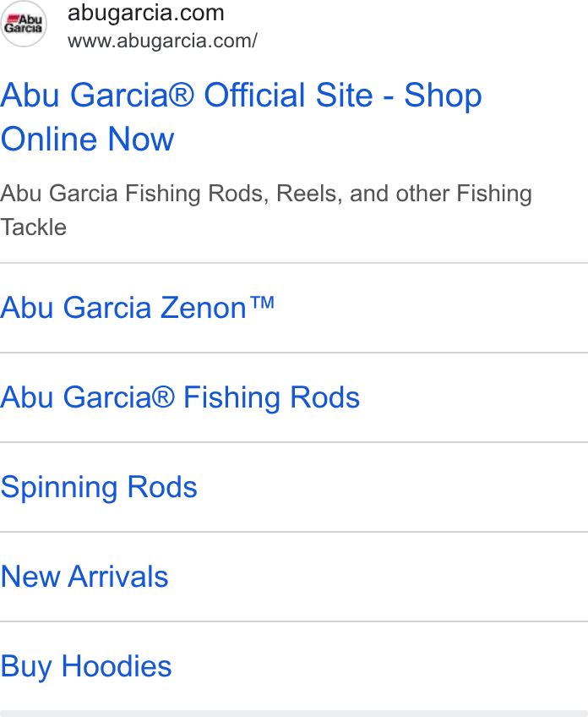Click the word 'Hoodies' in the last sitelink
588x717 pixels.
point(117,665)
